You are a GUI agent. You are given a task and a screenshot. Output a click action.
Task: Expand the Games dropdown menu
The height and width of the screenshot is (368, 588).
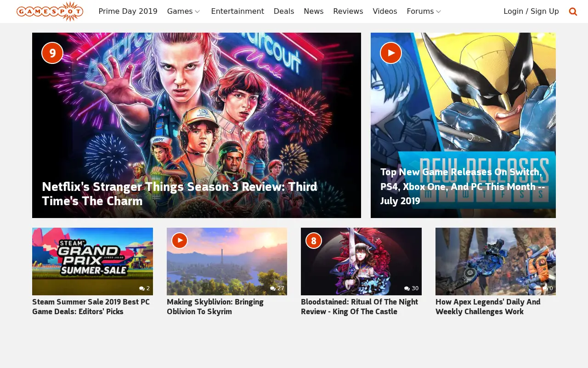point(184,11)
